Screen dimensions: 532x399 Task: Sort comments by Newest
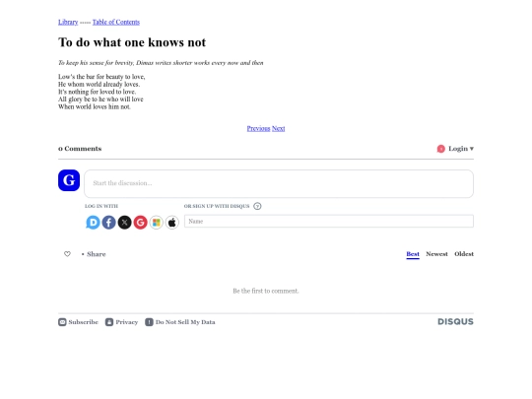(x=436, y=254)
